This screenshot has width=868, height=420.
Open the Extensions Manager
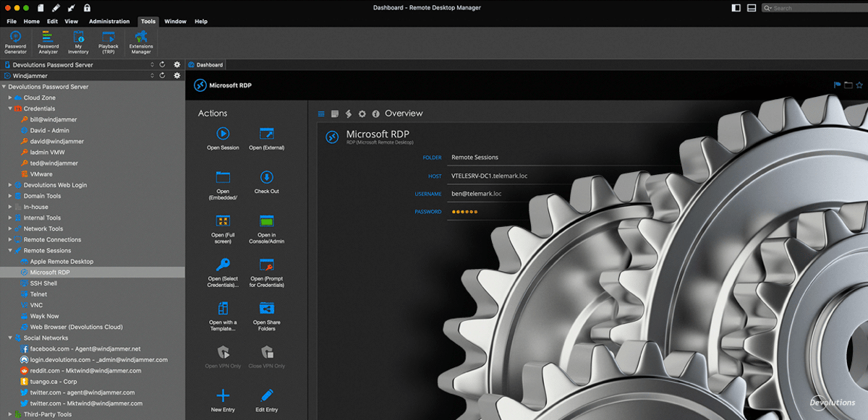click(140, 42)
